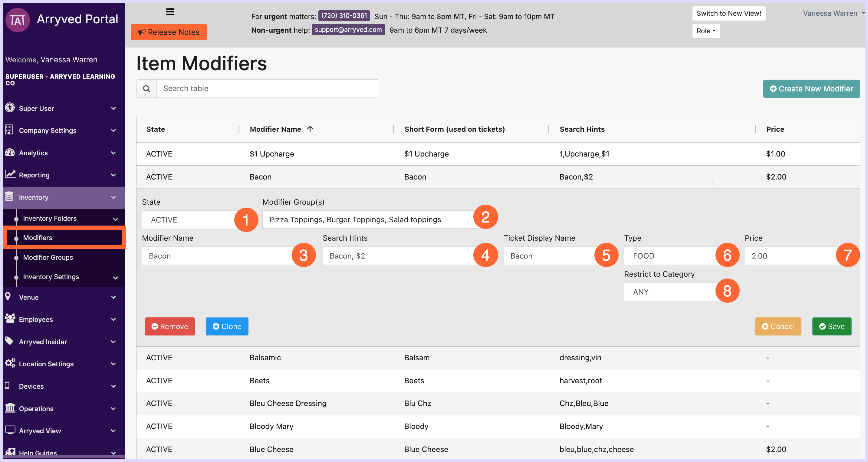This screenshot has width=868, height=462.
Task: Click the red Remove button
Action: tap(170, 326)
